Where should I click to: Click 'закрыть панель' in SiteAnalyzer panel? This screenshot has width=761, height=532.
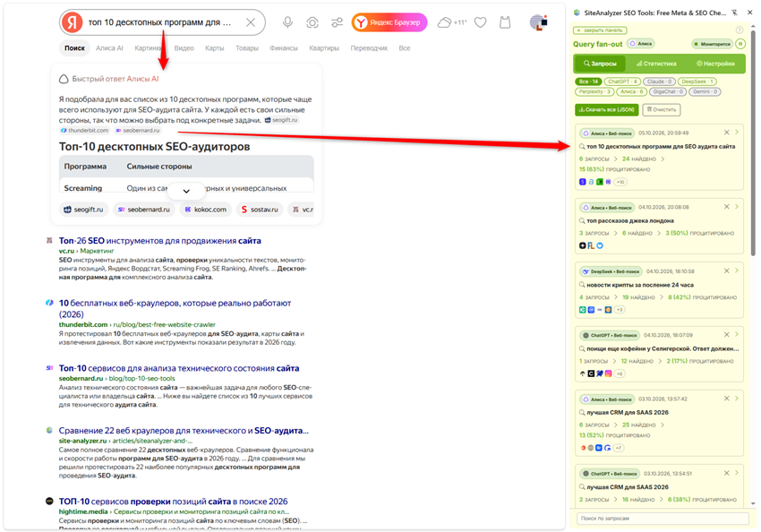point(600,30)
